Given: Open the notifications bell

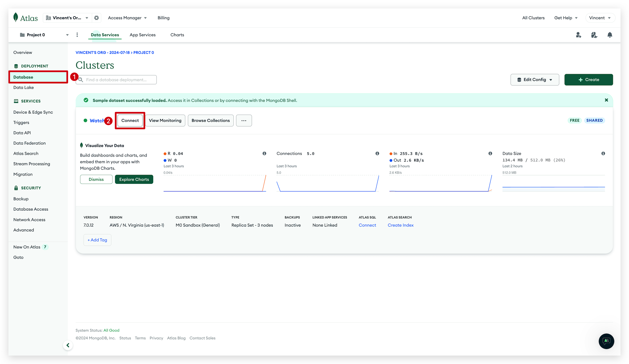Looking at the screenshot, I should point(610,35).
